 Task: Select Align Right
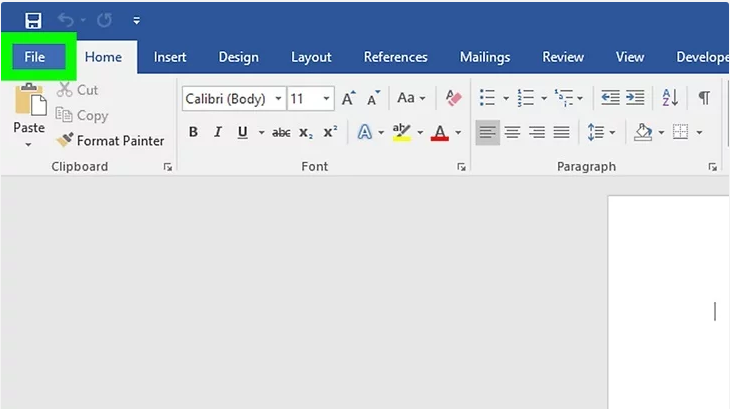(x=537, y=133)
